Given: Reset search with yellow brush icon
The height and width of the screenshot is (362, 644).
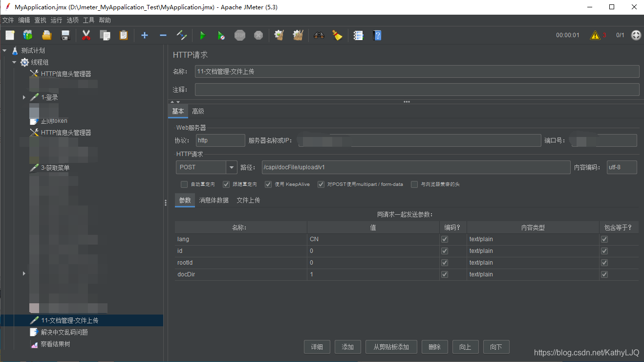Looking at the screenshot, I should click(x=337, y=35).
